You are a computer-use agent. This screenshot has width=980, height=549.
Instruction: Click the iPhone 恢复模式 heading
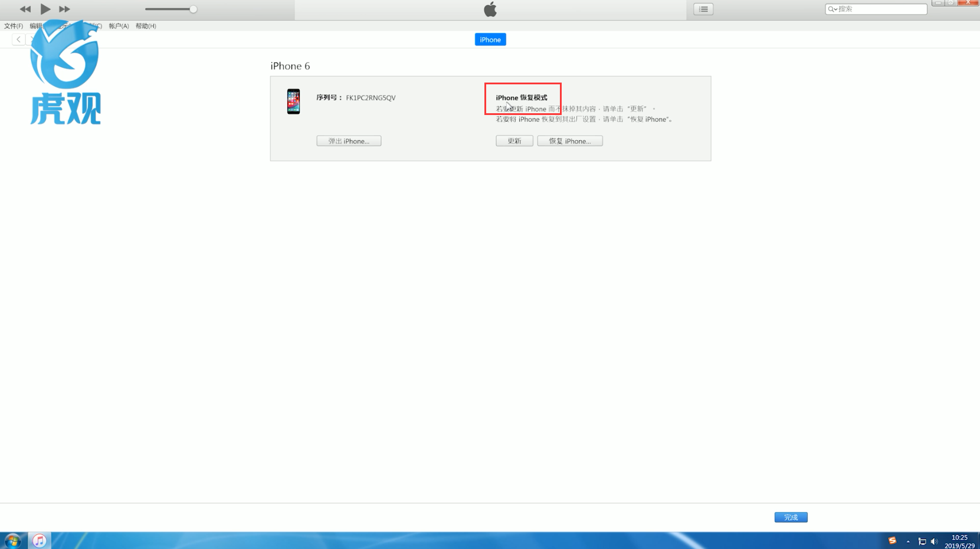tap(522, 98)
